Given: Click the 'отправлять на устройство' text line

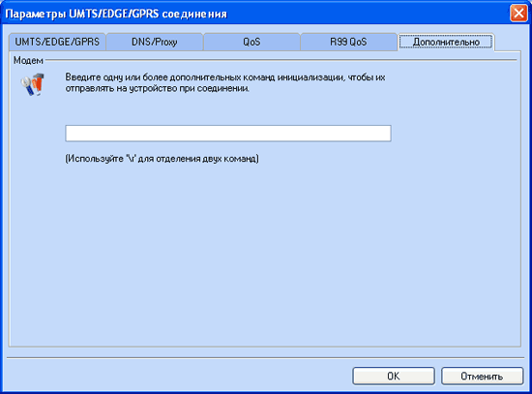Looking at the screenshot, I should point(157,89).
